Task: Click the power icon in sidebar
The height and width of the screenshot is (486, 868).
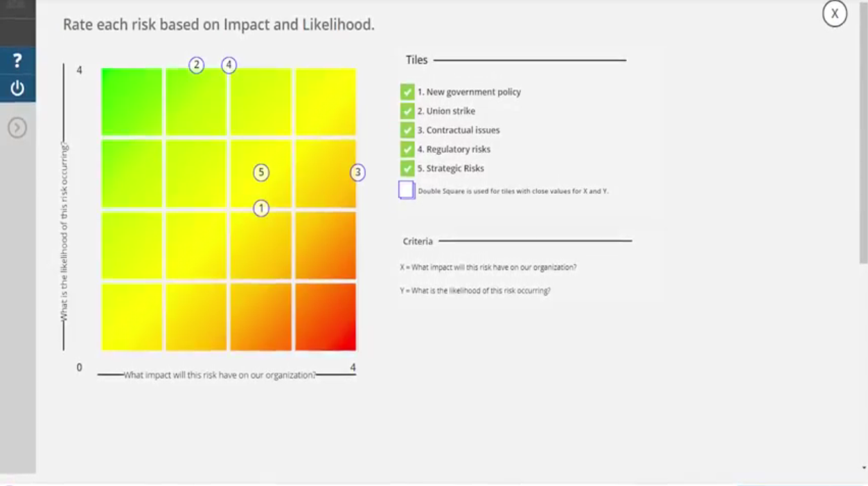Action: tap(17, 89)
